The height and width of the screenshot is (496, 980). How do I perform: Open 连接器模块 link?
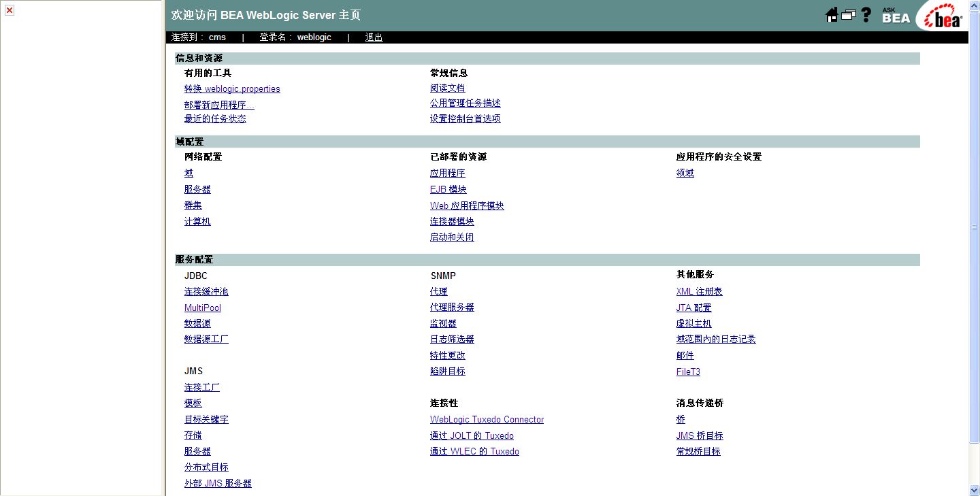coord(452,222)
